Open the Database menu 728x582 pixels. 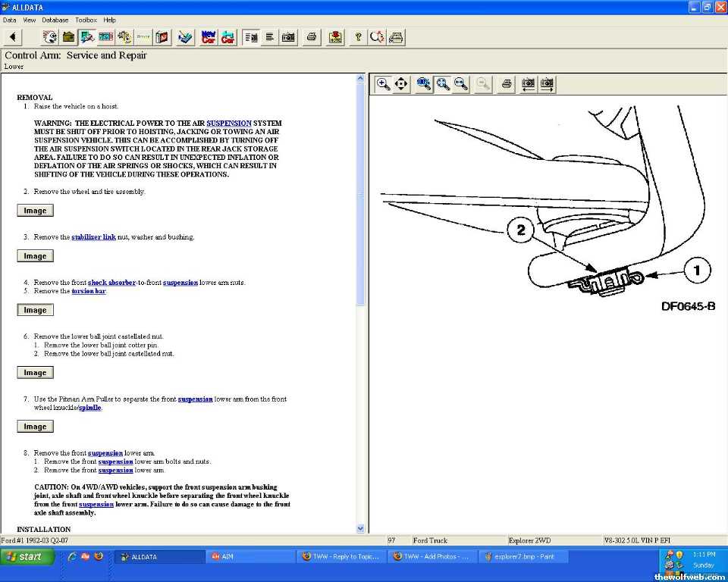pyautogui.click(x=55, y=20)
